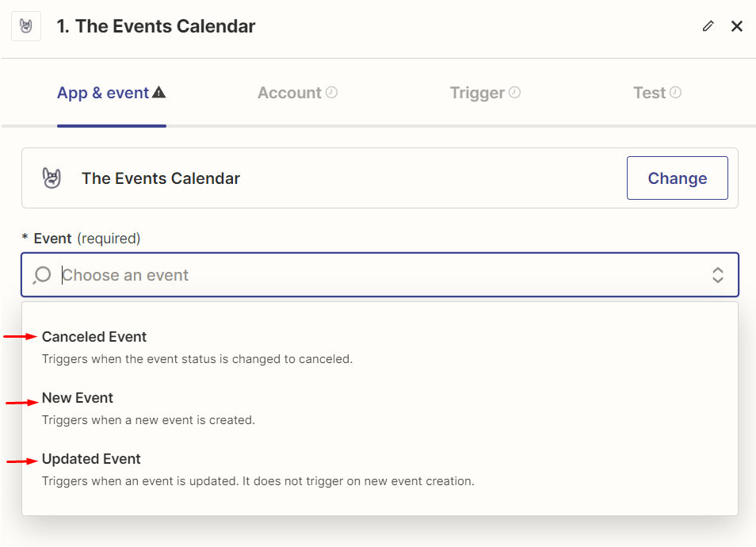Close the step editor with the X
The width and height of the screenshot is (756, 547).
pyautogui.click(x=737, y=26)
